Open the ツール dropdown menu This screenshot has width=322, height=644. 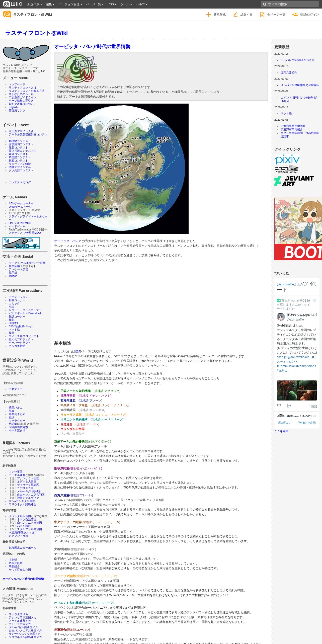click(x=126, y=4)
